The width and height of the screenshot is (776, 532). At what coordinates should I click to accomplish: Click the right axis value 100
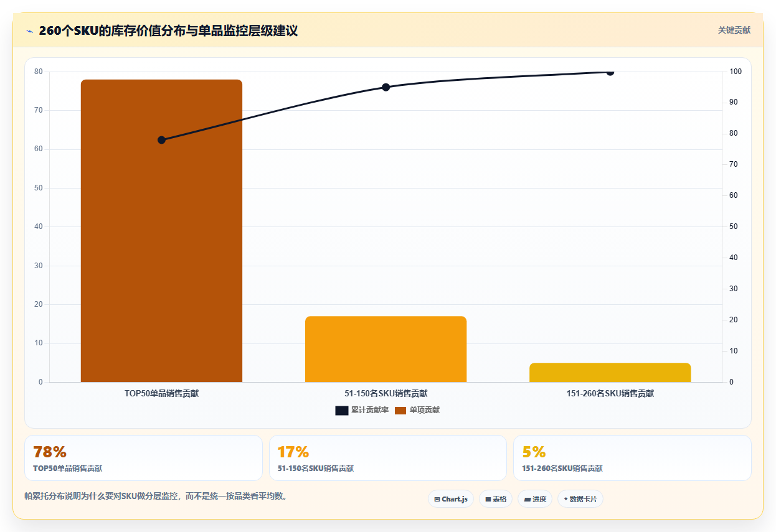point(736,72)
